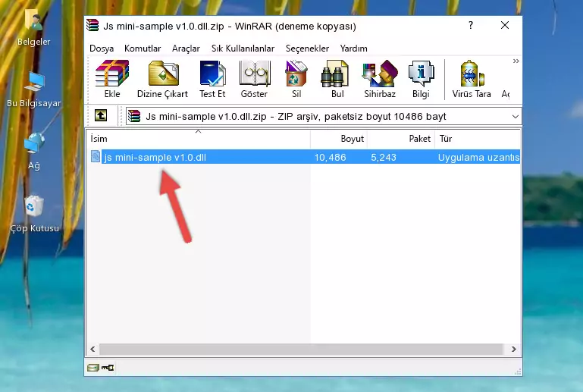Select file js mini-sample v1.0.dll
The height and width of the screenshot is (392, 583).
click(155, 157)
